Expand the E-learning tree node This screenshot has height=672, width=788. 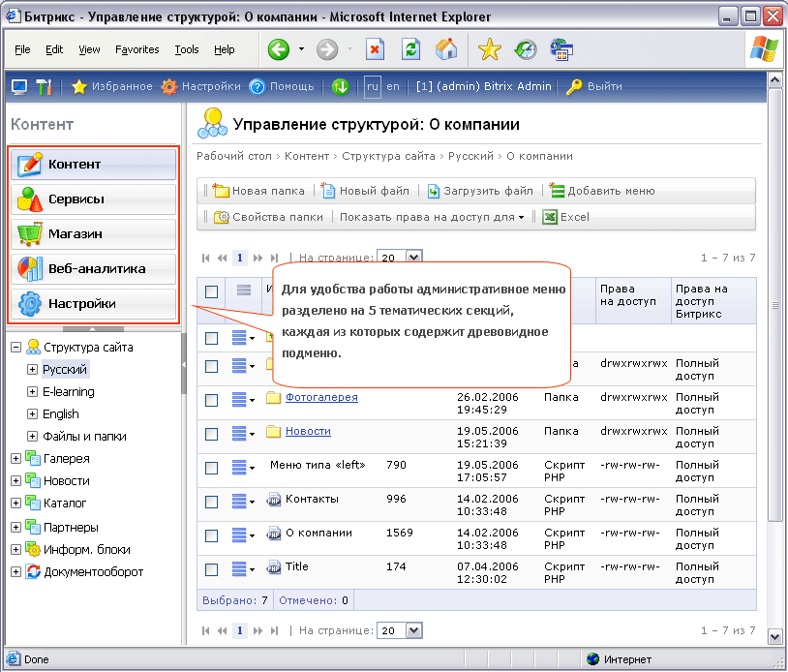click(32, 391)
